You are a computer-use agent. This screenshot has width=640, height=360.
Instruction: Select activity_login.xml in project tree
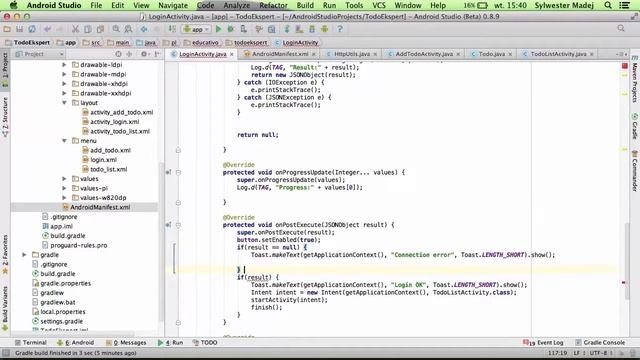[x=114, y=122]
